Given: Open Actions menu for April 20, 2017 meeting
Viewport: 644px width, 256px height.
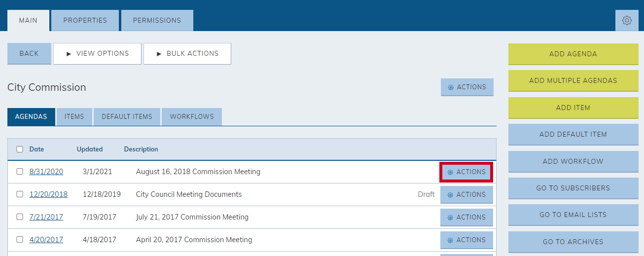Looking at the screenshot, I should tap(466, 240).
